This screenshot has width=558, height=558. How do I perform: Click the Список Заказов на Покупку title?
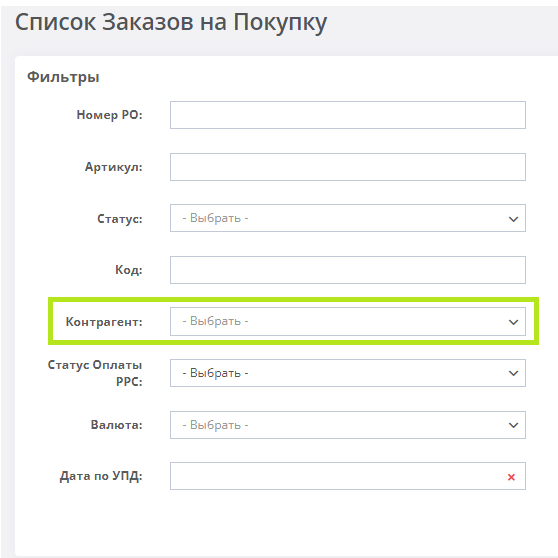pos(171,23)
